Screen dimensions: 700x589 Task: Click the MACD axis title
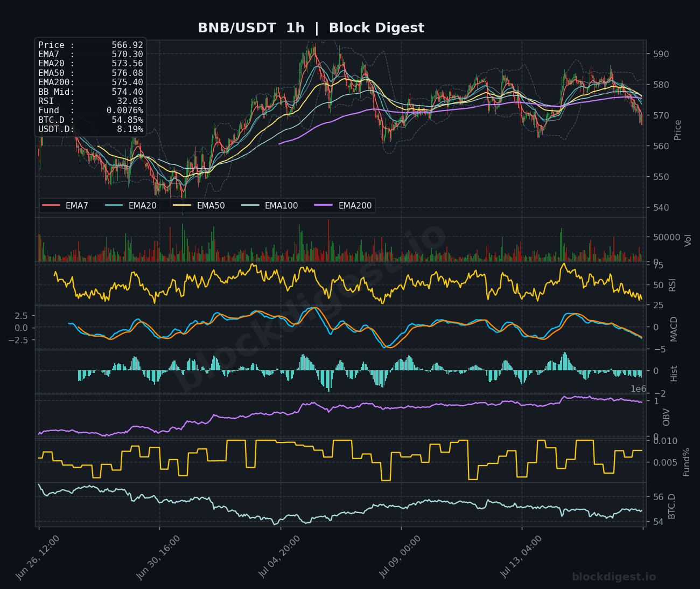click(x=674, y=329)
